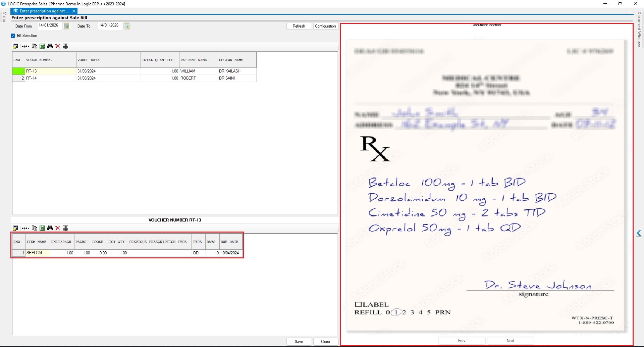
Task: Click Excel export icon in lower grid toolbar
Action: click(42, 228)
